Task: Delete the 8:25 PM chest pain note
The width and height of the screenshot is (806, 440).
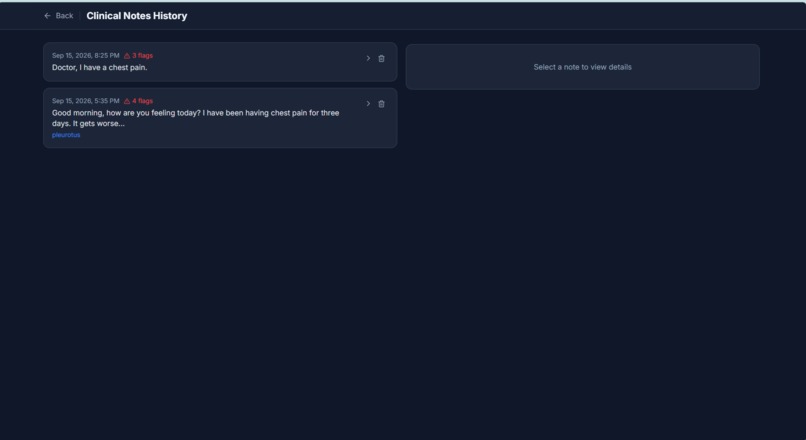Action: click(381, 59)
